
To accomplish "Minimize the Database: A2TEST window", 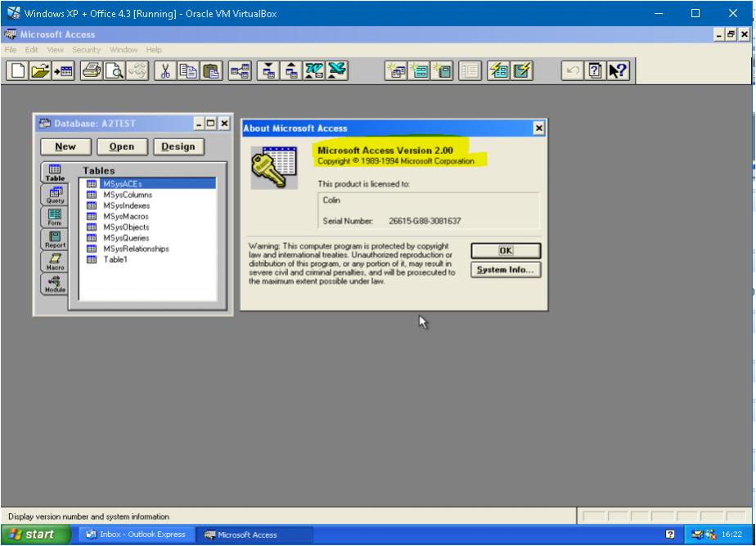I will 199,124.
